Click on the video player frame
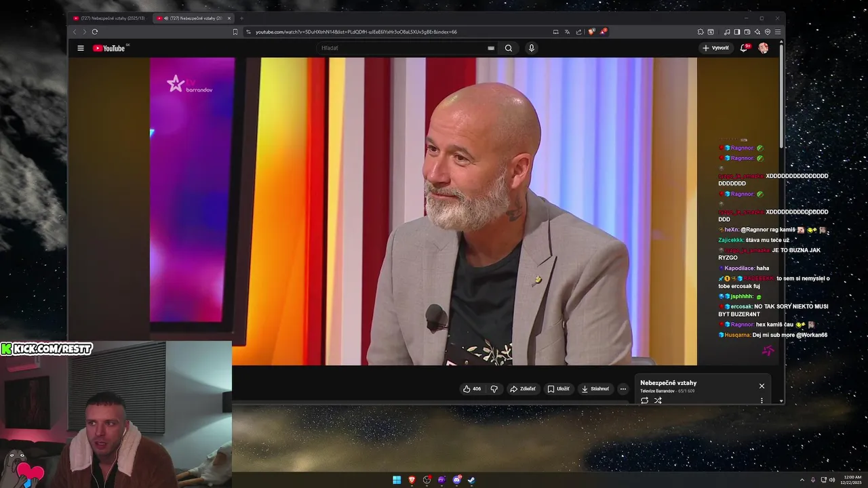Image resolution: width=868 pixels, height=488 pixels. click(x=423, y=211)
